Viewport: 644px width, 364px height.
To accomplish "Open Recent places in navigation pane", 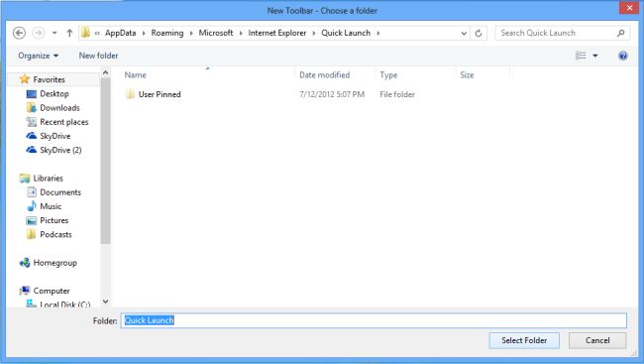I will [64, 122].
